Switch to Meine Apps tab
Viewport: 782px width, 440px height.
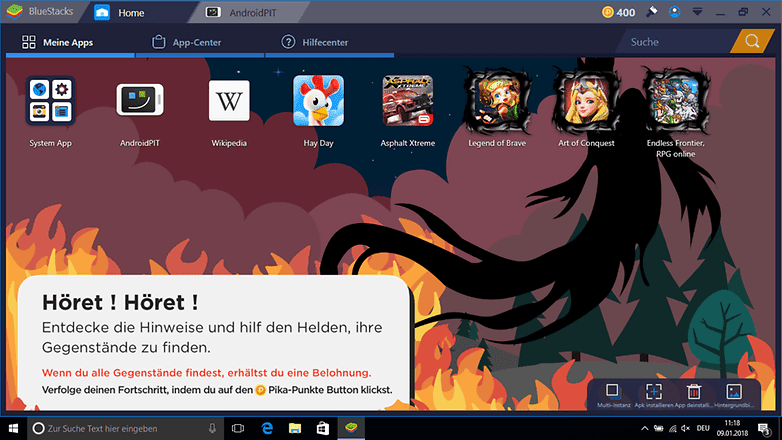(70, 42)
